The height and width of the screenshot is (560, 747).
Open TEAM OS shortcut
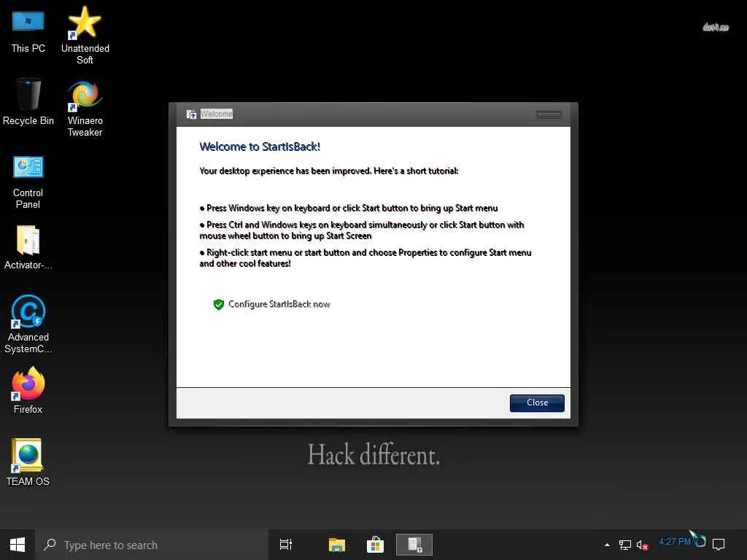[28, 462]
